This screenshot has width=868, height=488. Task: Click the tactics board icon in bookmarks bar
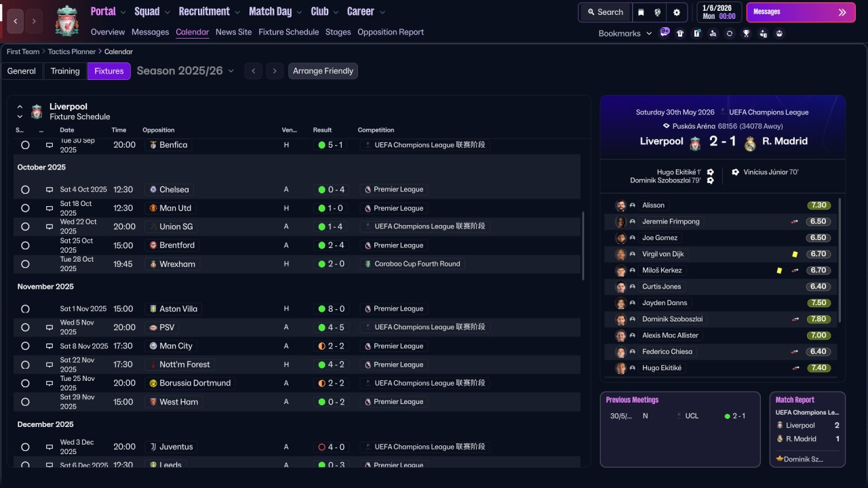(696, 33)
